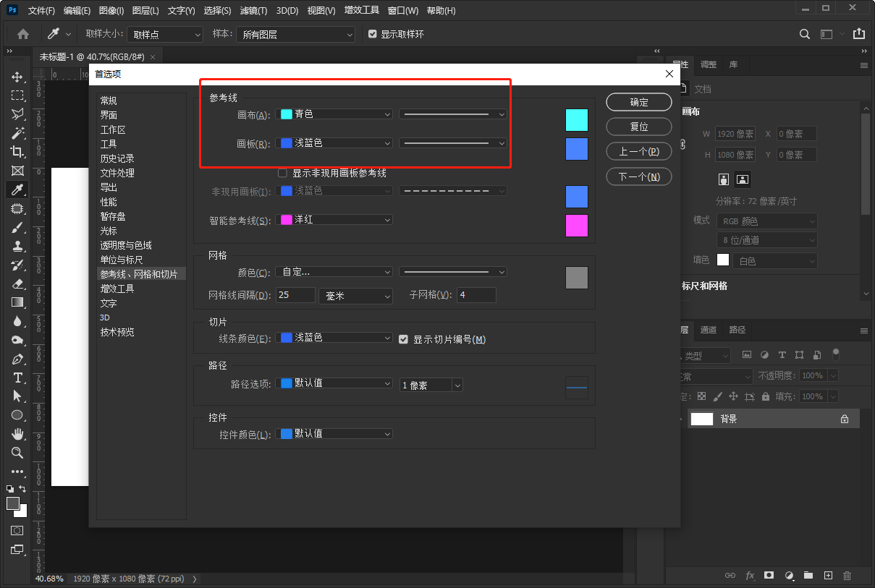
Task: Open 路径选项 dropdown showing 默认值
Action: (334, 383)
